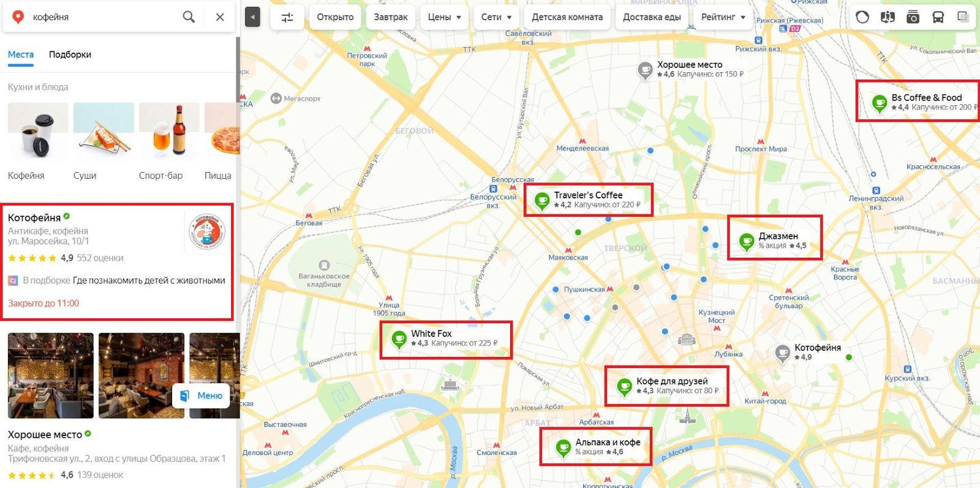
Task: Click the Улица 1905 года label
Action: tap(389, 309)
